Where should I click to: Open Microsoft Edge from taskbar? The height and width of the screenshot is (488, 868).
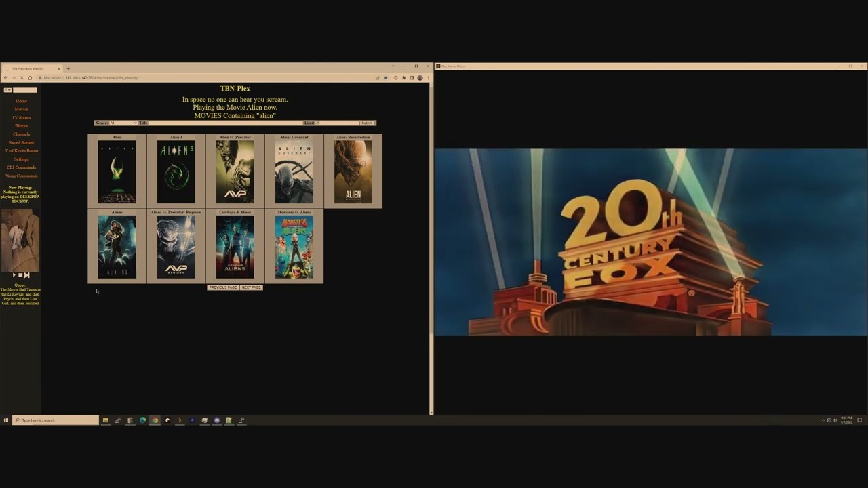[142, 420]
